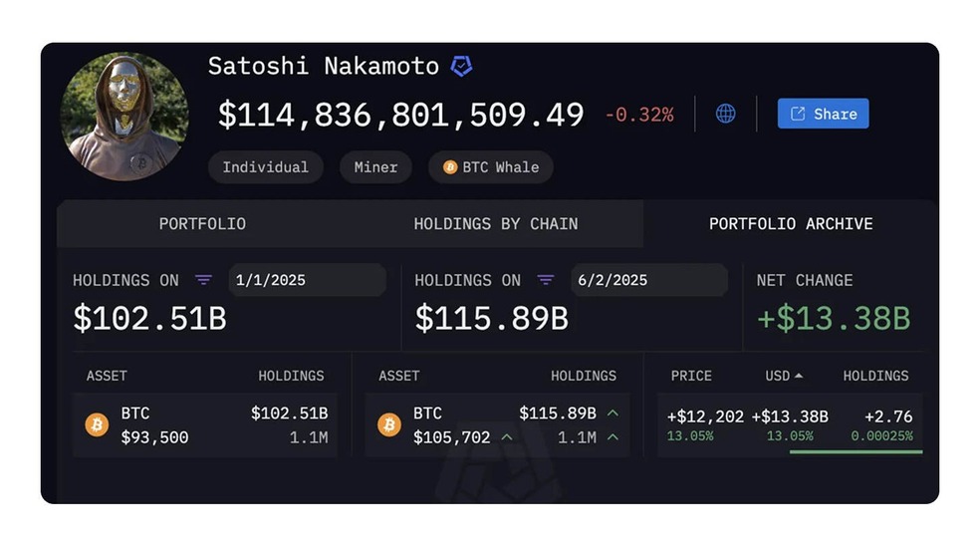Open the globe website icon
This screenshot has height=552, width=980.
[725, 114]
